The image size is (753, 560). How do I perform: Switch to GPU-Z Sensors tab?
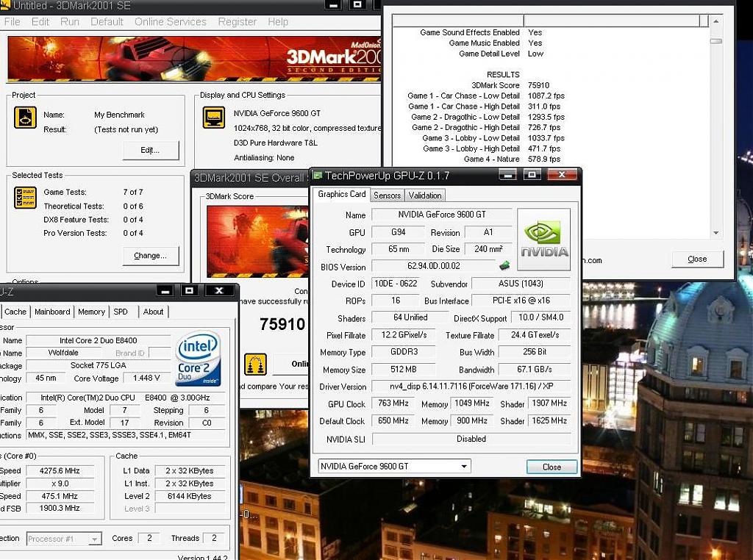[387, 195]
